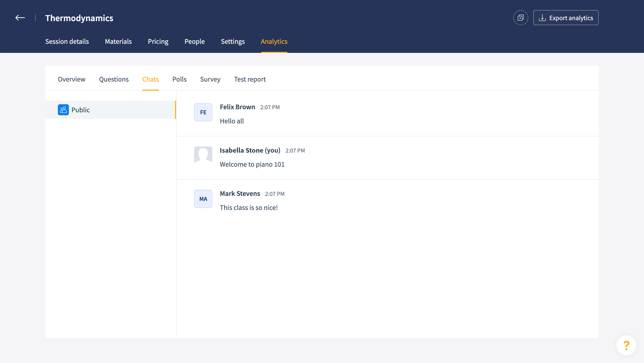Click the back arrow icon
Viewport: 644px width, 363px height.
coord(20,18)
